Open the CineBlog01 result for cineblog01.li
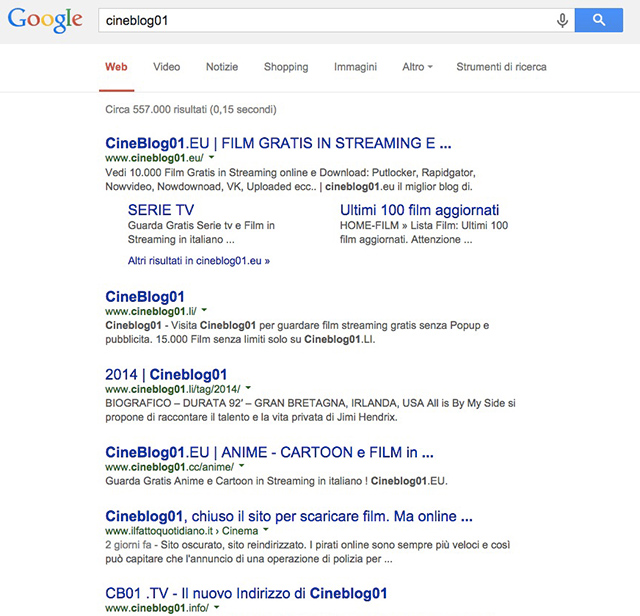 point(145,297)
